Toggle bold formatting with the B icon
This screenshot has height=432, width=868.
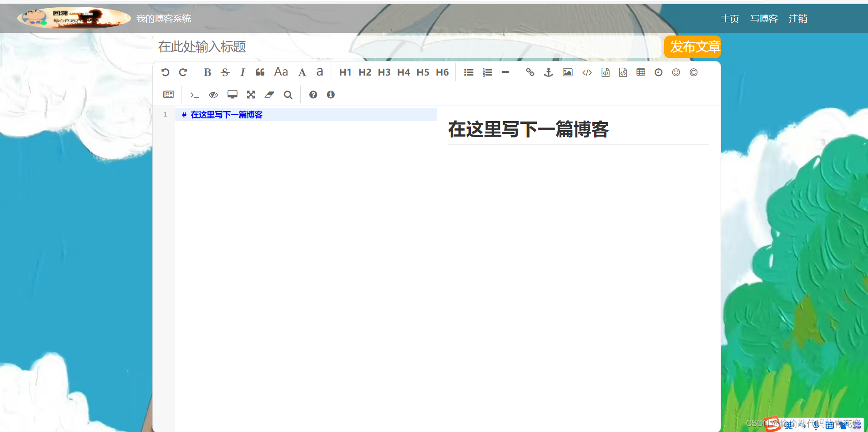[x=207, y=72]
